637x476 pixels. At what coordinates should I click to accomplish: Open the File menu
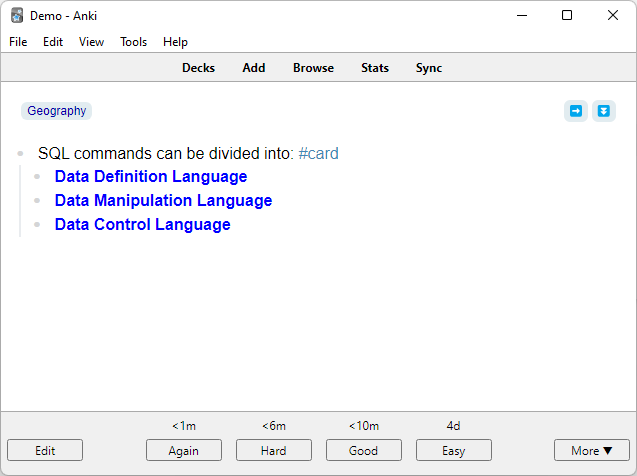click(18, 42)
